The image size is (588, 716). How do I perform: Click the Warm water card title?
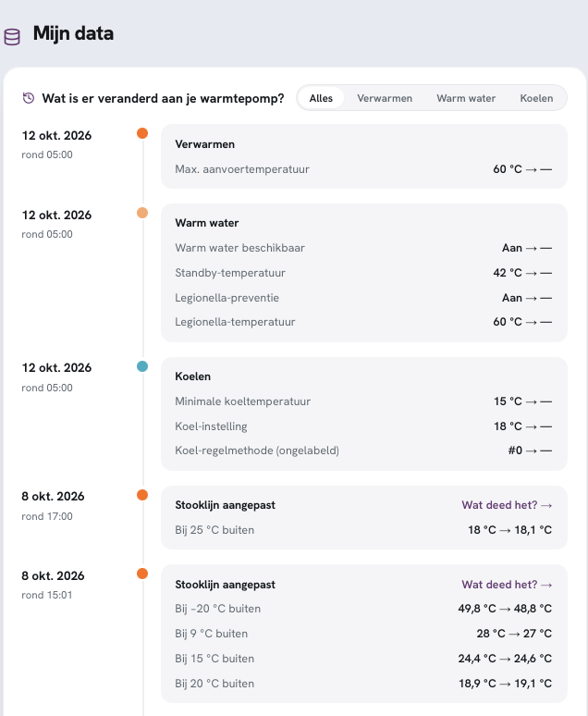207,223
